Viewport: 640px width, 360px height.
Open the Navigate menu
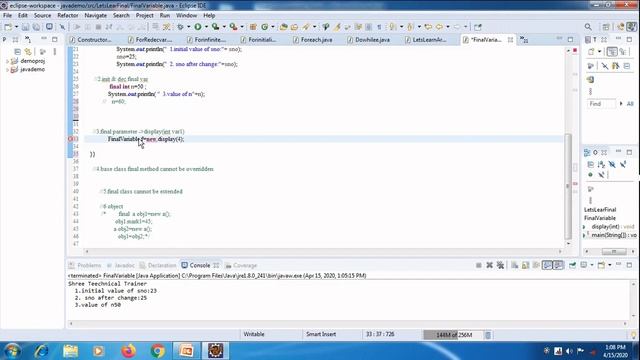click(x=96, y=16)
